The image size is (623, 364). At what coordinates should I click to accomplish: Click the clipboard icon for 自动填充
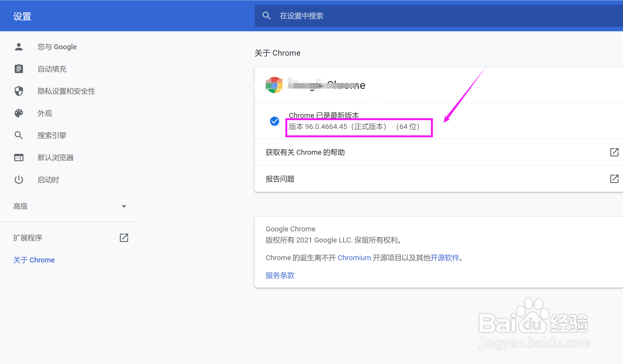19,69
